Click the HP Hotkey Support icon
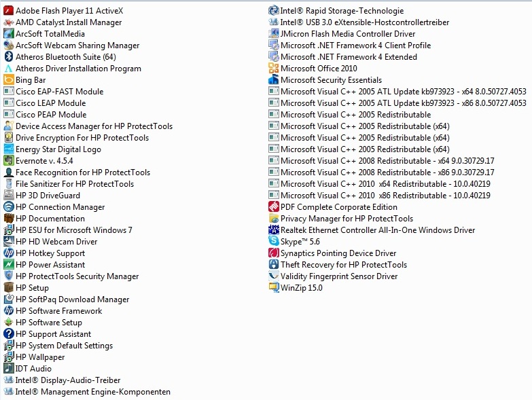The image size is (532, 400). [x=8, y=253]
